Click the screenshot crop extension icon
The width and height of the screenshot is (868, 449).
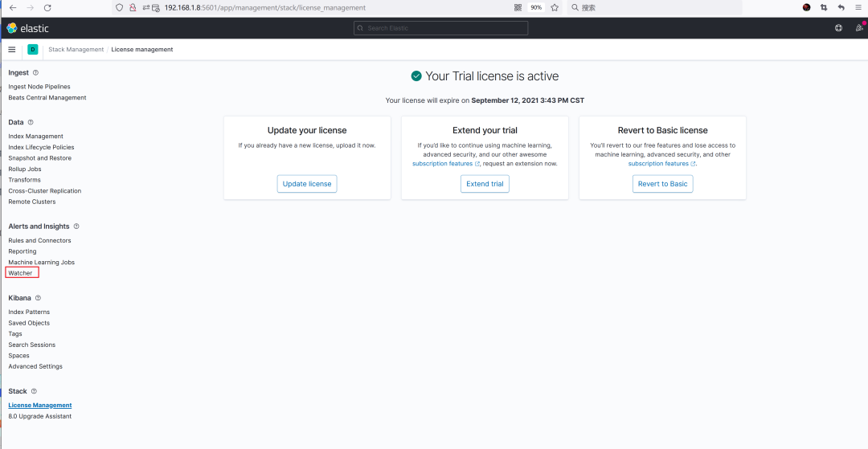click(824, 8)
